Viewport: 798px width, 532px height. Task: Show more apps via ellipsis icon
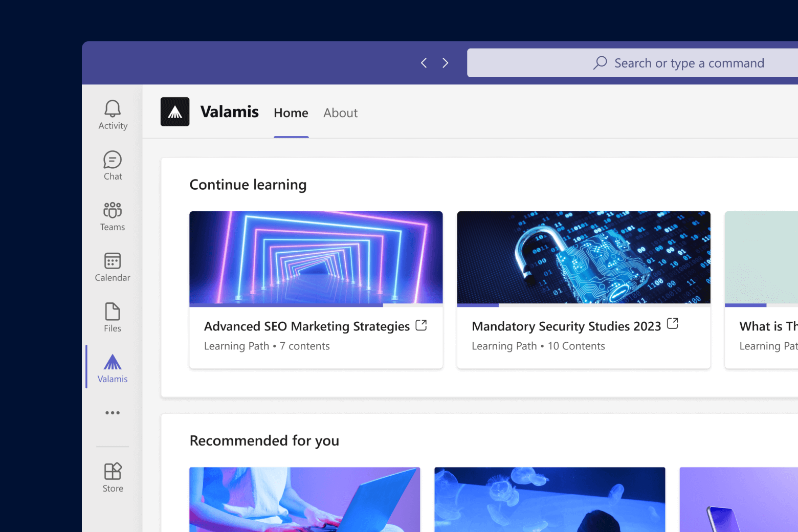tap(113, 413)
